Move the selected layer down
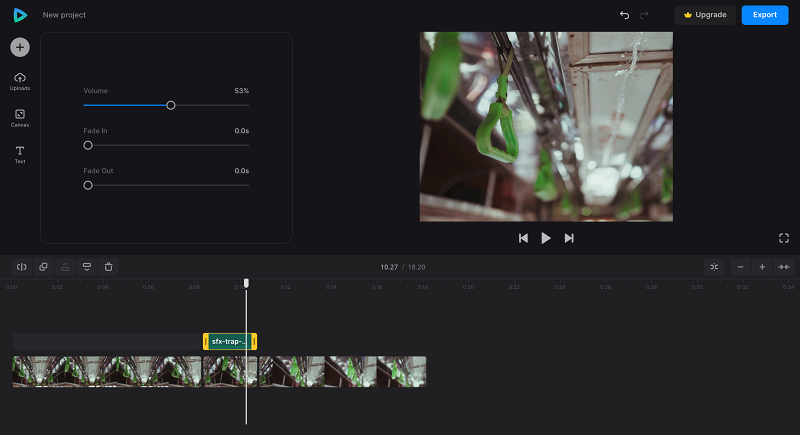The height and width of the screenshot is (435, 800). coord(87,267)
